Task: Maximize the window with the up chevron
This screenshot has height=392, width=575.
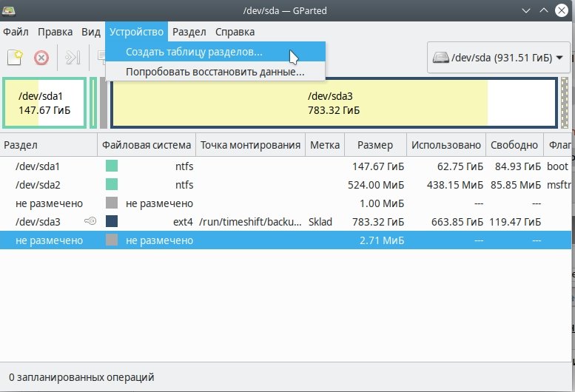Action: (544, 10)
